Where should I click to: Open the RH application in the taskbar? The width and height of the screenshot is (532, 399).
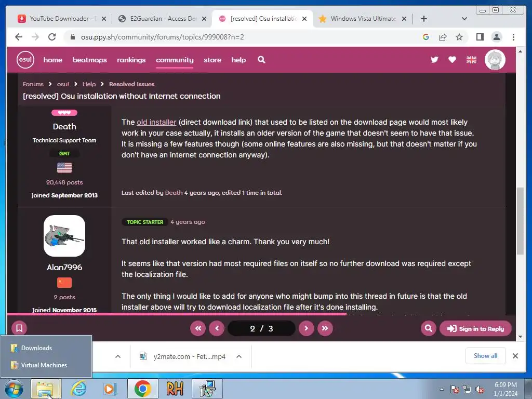coord(175,389)
